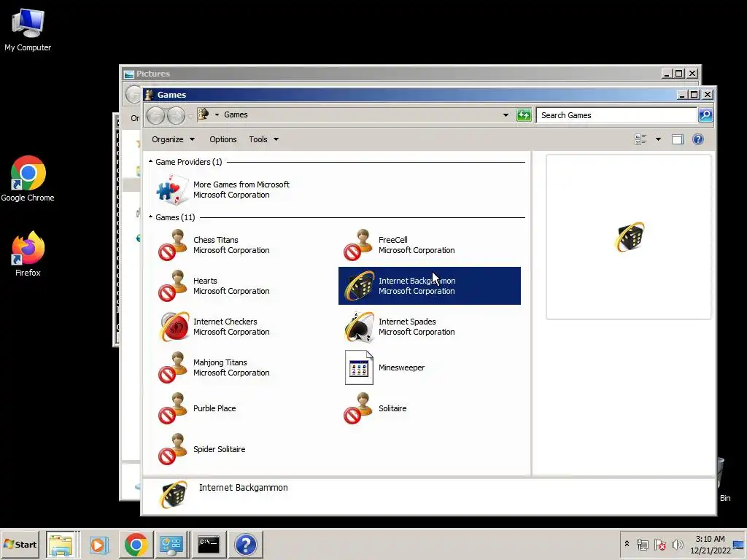
Task: Expand the address bar history dropdown
Action: coord(506,114)
